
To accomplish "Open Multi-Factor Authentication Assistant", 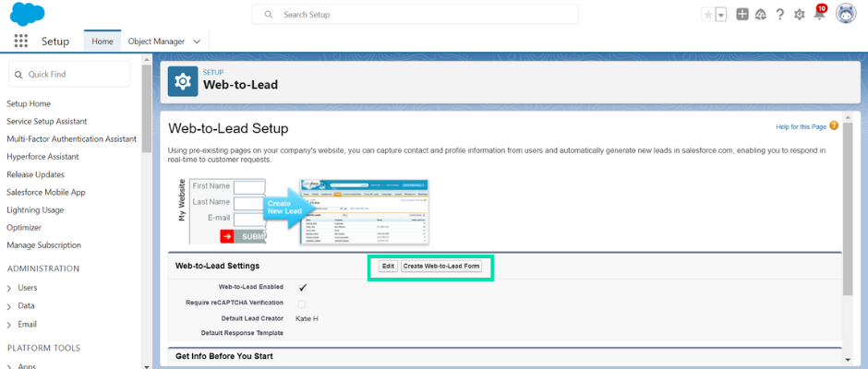I will coord(72,139).
